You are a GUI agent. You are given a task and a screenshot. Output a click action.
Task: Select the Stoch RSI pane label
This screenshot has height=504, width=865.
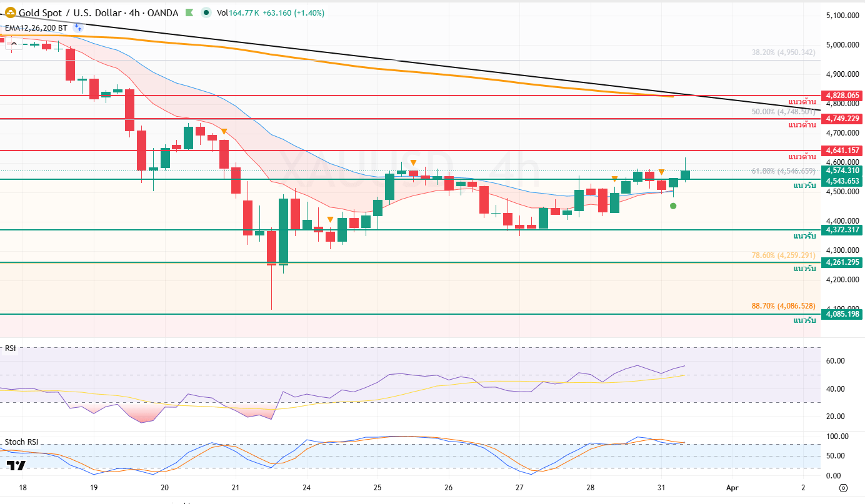(21, 442)
